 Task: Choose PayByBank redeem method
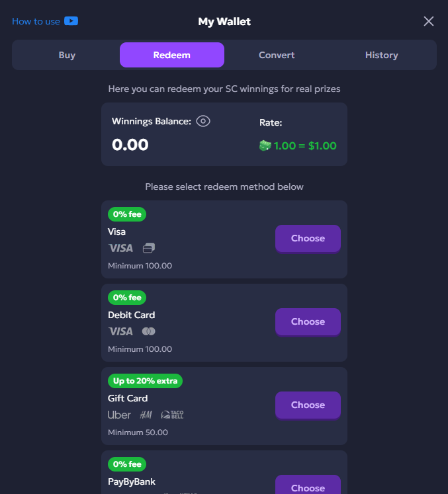coord(308,487)
